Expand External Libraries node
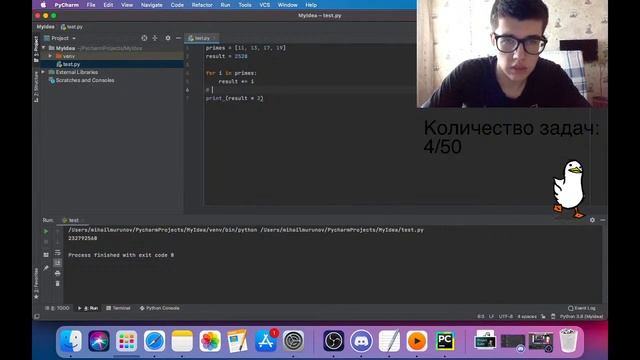Image resolution: width=640 pixels, height=360 pixels. point(44,72)
